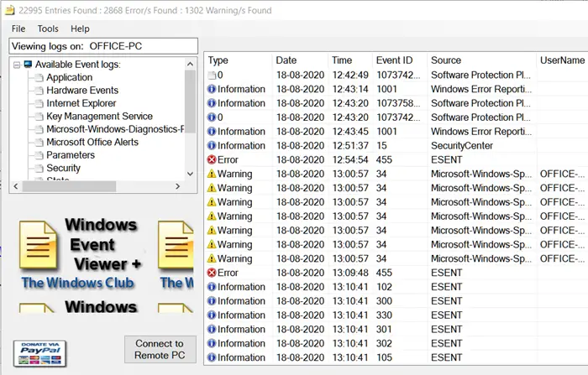Image resolution: width=588 pixels, height=375 pixels.
Task: Click the page icon next to Application
Action: (39, 78)
